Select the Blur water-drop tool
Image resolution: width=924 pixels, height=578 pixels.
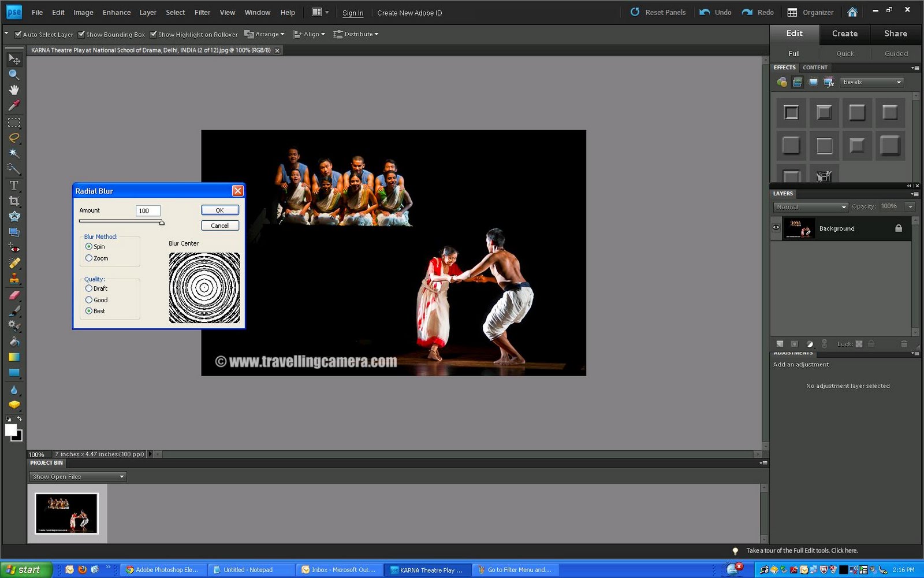[14, 390]
